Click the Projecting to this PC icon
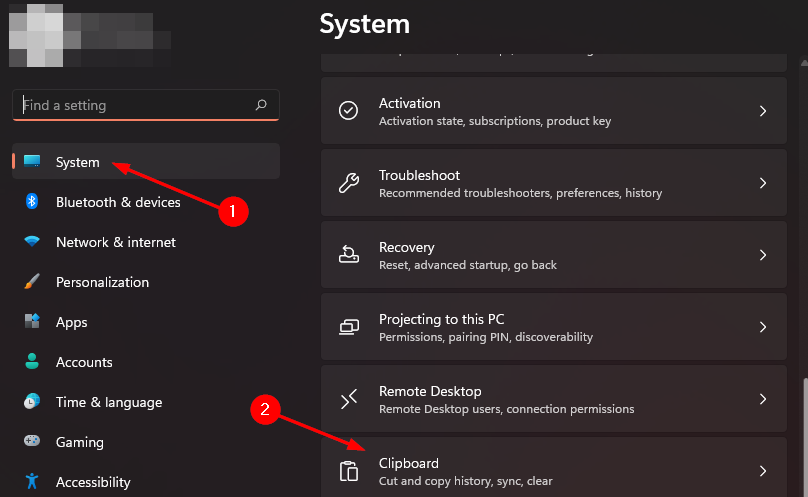808x497 pixels. coord(349,327)
